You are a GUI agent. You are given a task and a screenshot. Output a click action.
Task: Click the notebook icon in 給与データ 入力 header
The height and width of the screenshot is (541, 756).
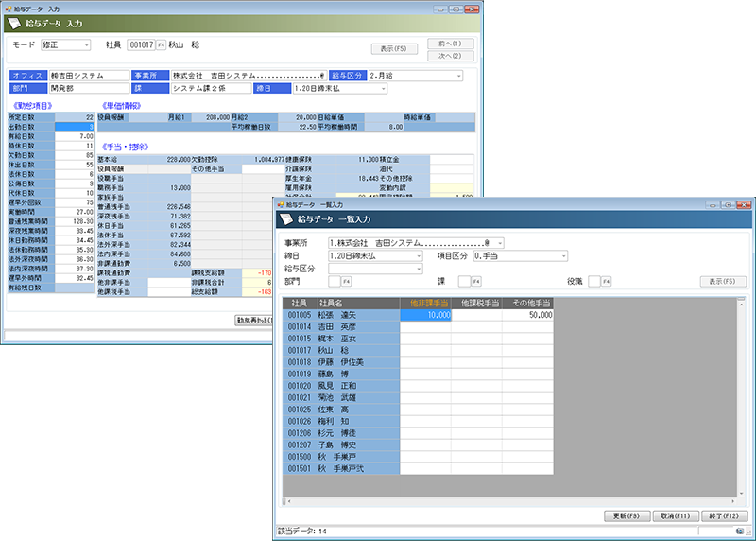pyautogui.click(x=13, y=22)
